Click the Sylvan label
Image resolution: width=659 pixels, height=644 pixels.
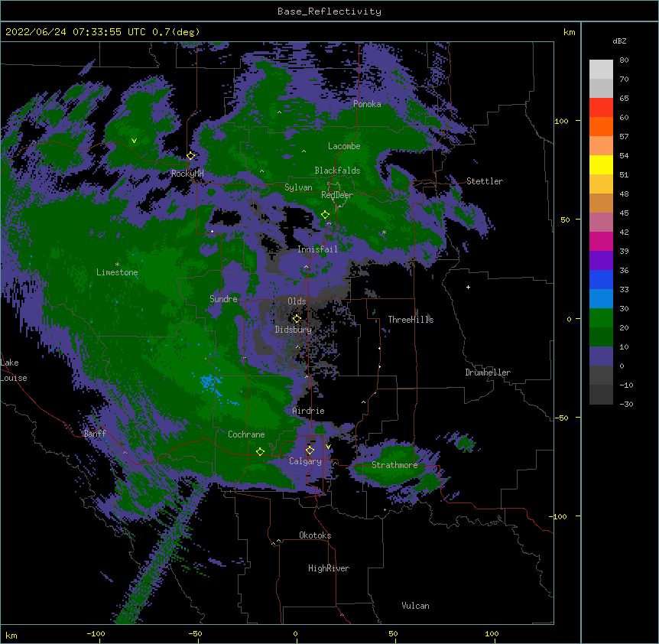tap(298, 187)
